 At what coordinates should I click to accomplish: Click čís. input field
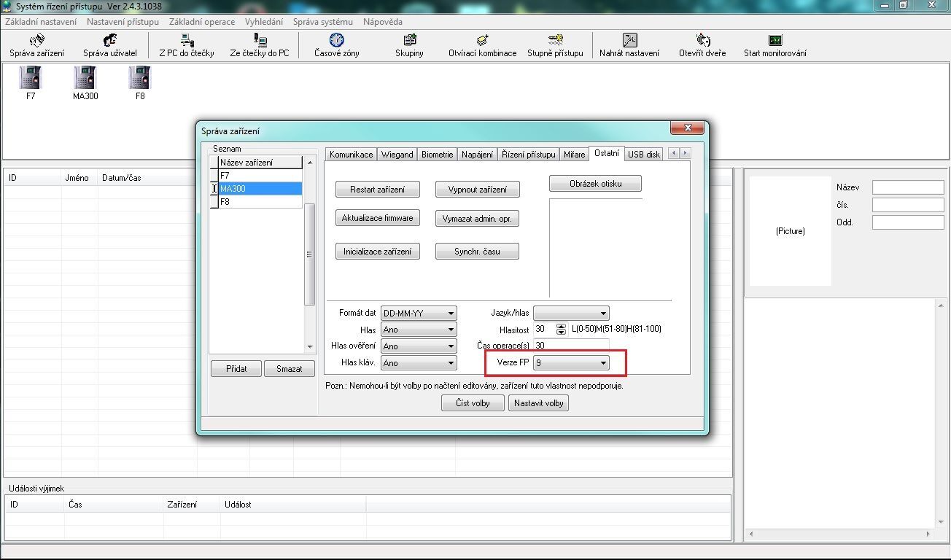coord(908,206)
